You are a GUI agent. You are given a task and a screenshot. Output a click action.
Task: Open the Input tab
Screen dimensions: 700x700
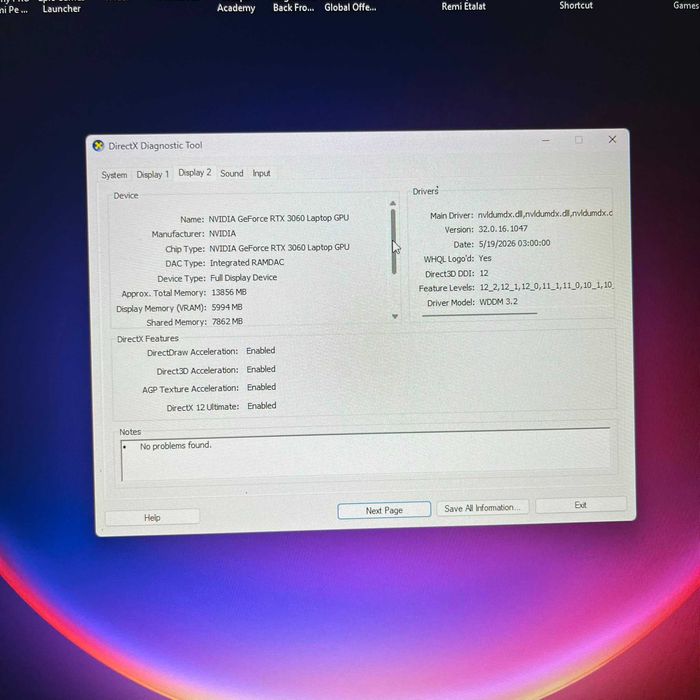tap(262, 173)
